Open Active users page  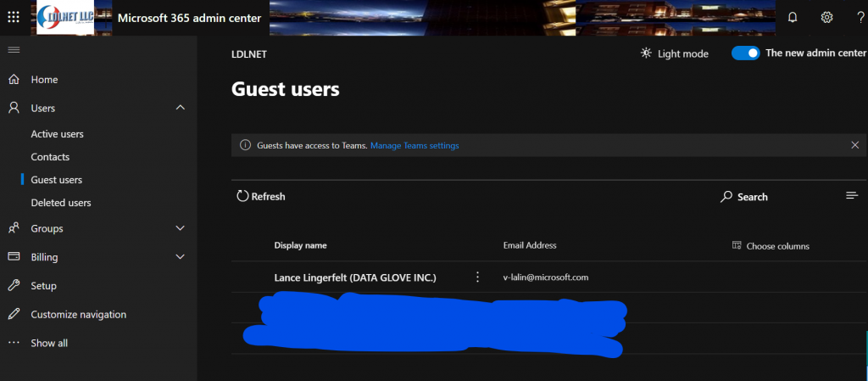click(x=57, y=134)
